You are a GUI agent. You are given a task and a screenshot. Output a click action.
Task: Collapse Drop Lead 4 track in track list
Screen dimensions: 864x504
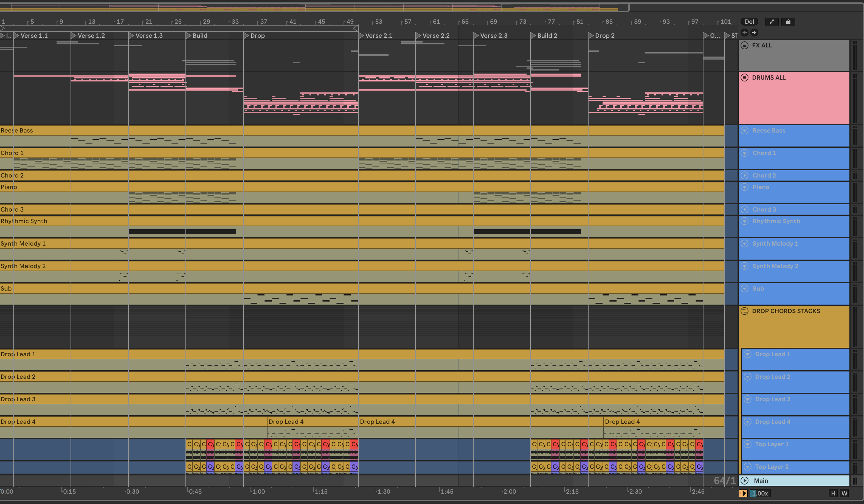pyautogui.click(x=747, y=421)
